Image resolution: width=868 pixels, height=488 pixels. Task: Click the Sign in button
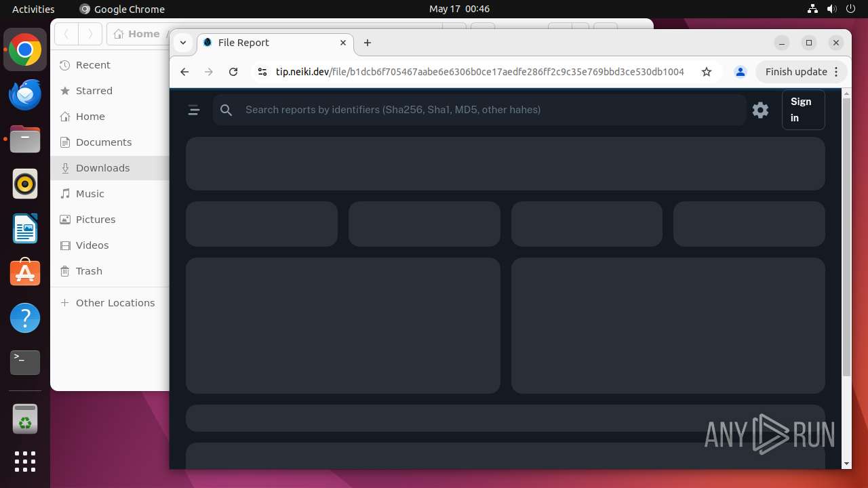click(x=804, y=110)
